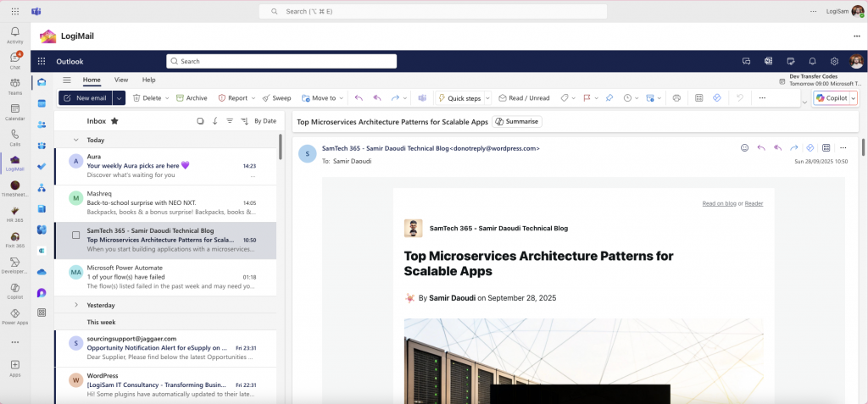Toggle Read / Unread status
868x404 pixels.
click(524, 98)
